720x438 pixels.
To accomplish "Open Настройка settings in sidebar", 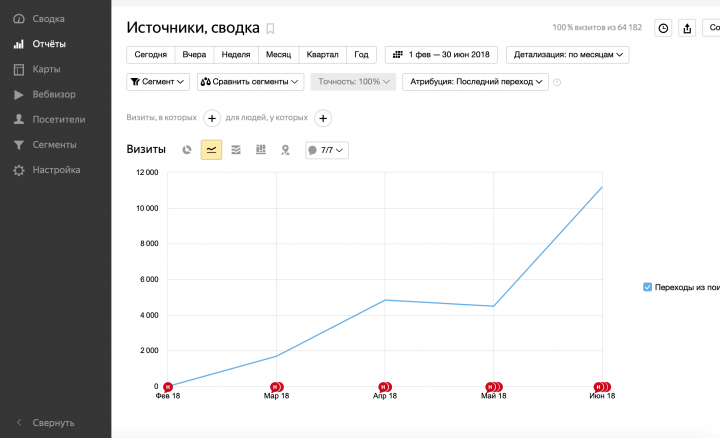I will [55, 170].
